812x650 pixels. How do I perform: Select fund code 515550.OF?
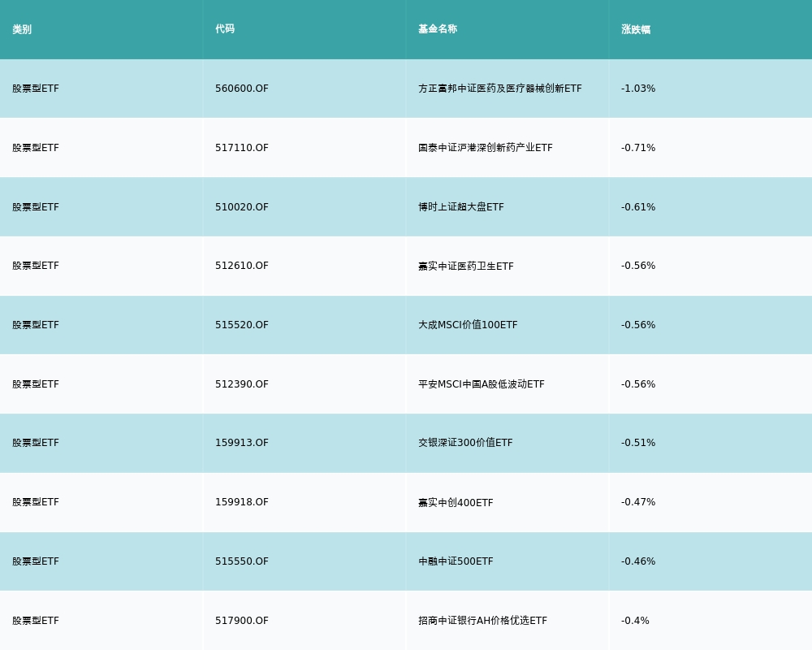(242, 561)
